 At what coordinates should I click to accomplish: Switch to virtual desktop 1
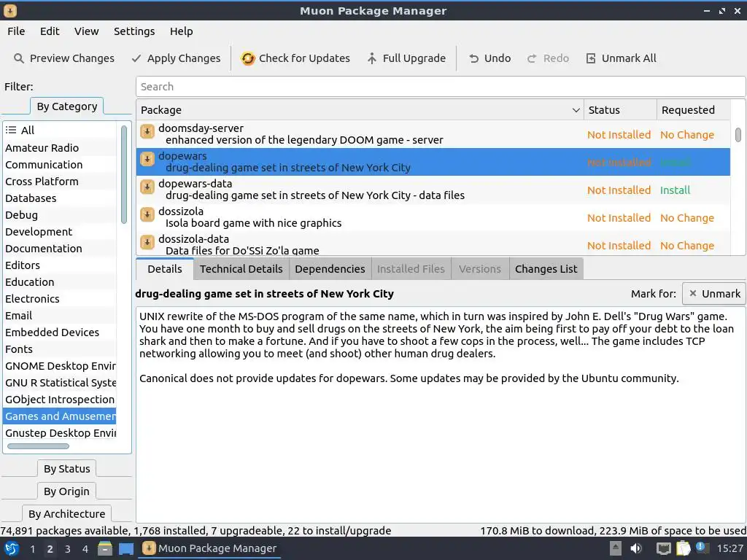coord(32,549)
